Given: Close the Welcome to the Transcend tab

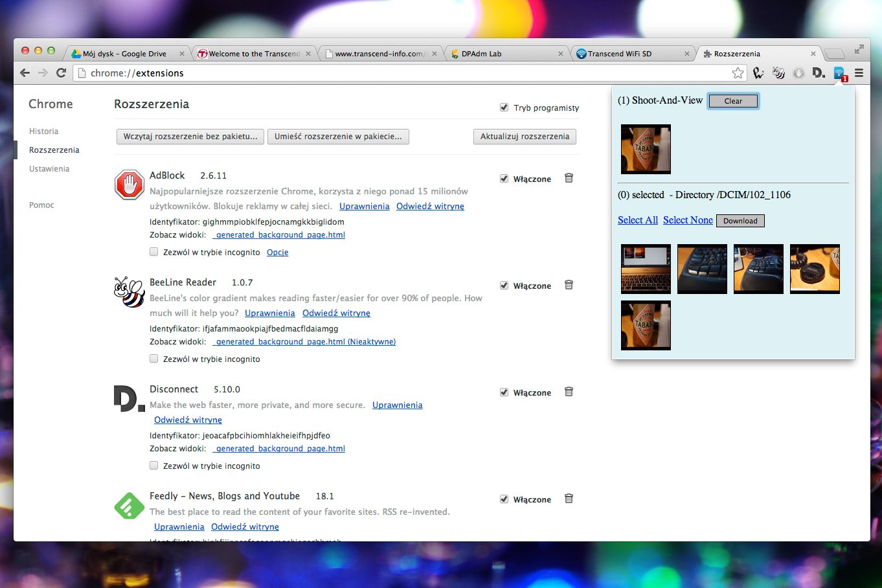Looking at the screenshot, I should pos(308,54).
